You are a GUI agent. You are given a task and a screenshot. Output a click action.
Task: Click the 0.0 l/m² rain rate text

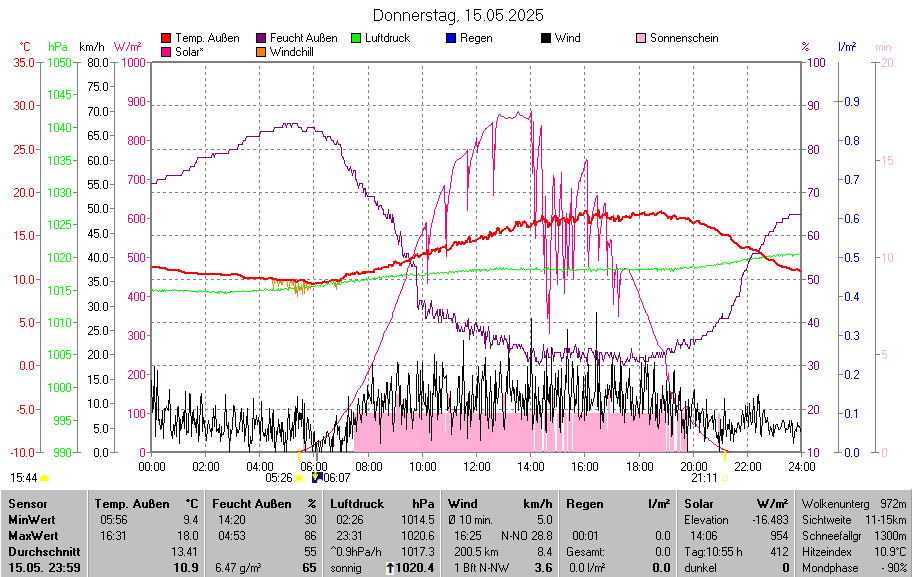click(x=587, y=568)
